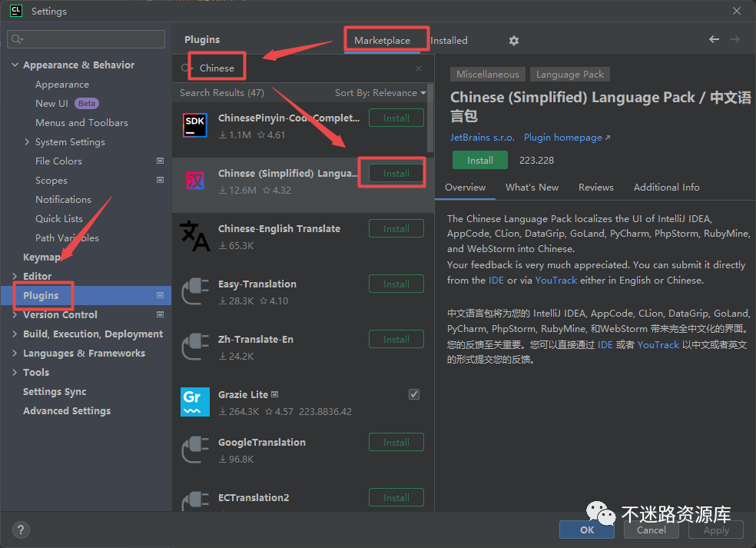Click the GoogleTranslation plug icon
Viewport: 756px width, 548px height.
(x=195, y=450)
